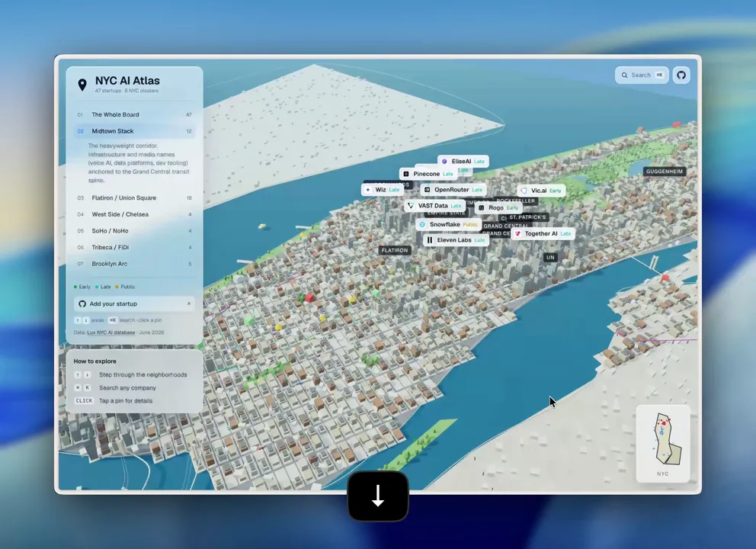Click the FLATIRON landmark label
The height and width of the screenshot is (549, 756).
[x=395, y=250]
